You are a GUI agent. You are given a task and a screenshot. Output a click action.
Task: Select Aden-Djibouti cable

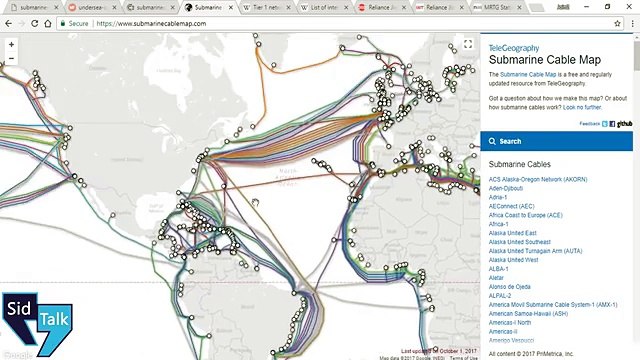(506, 188)
